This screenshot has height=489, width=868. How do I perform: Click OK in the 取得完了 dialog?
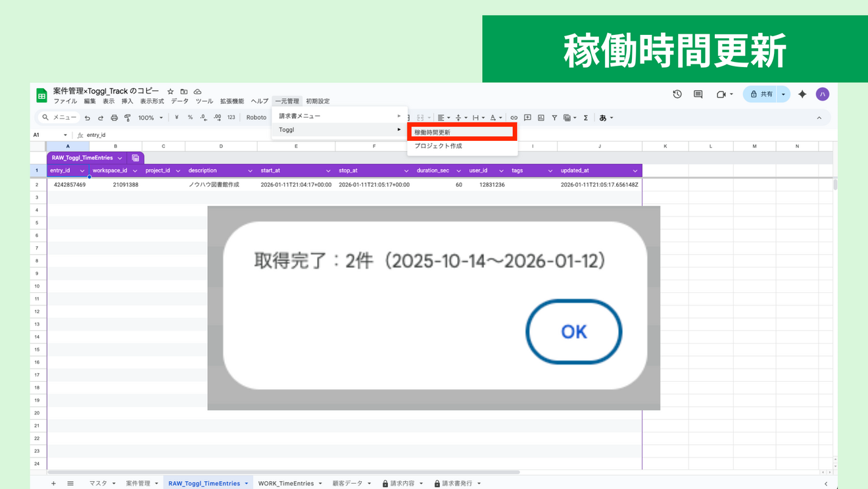[573, 332]
